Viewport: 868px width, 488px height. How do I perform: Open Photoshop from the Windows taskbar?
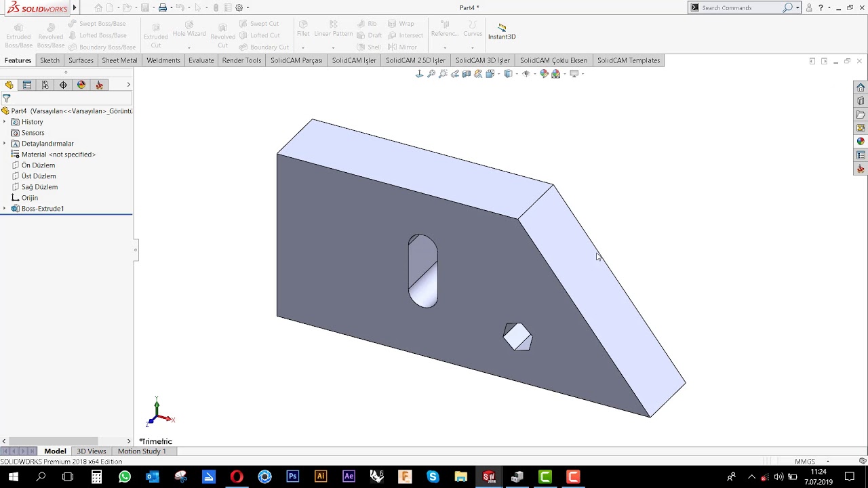(x=292, y=476)
